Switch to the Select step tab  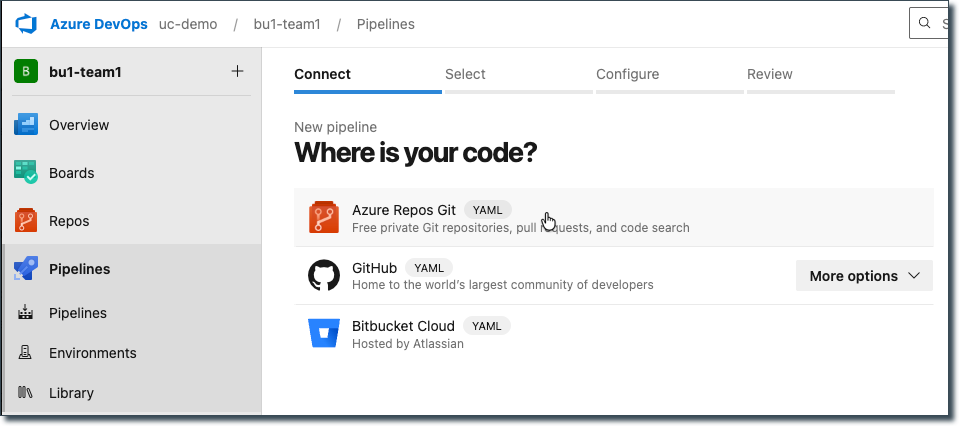pyautogui.click(x=465, y=74)
